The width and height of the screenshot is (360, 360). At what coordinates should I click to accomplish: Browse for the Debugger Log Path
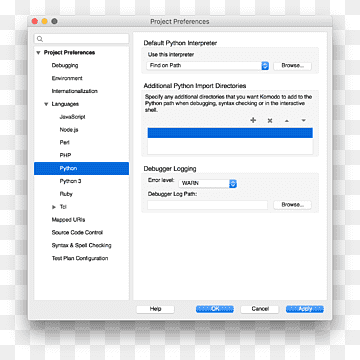point(292,205)
